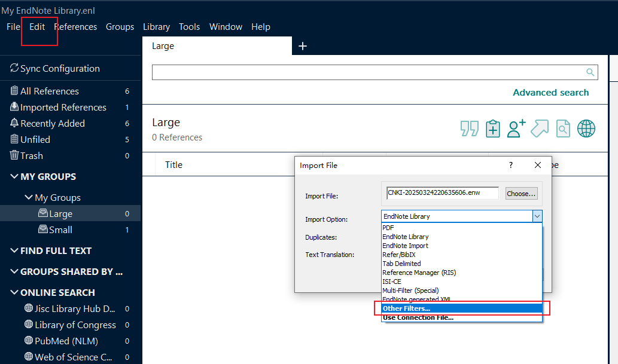Select EndNote Import option
The image size is (618, 364).
[461, 246]
